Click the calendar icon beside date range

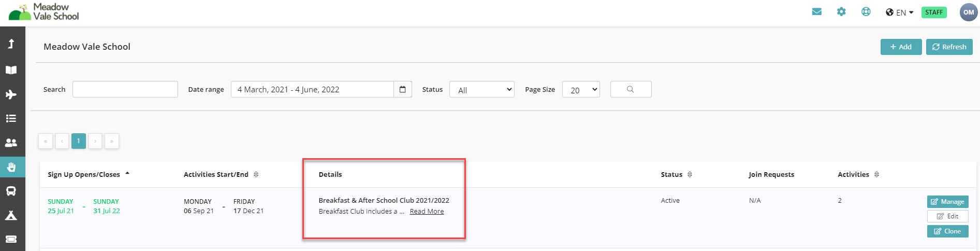point(403,89)
